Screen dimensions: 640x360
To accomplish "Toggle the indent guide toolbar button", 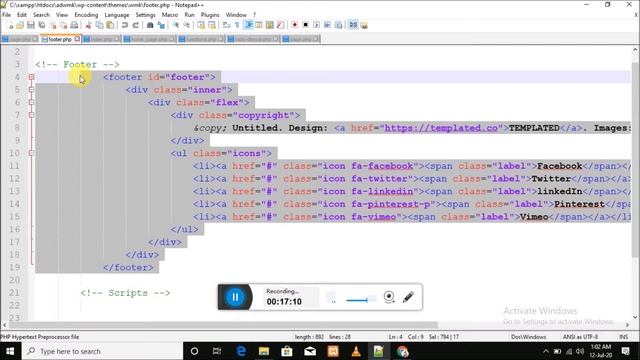I will point(248,25).
